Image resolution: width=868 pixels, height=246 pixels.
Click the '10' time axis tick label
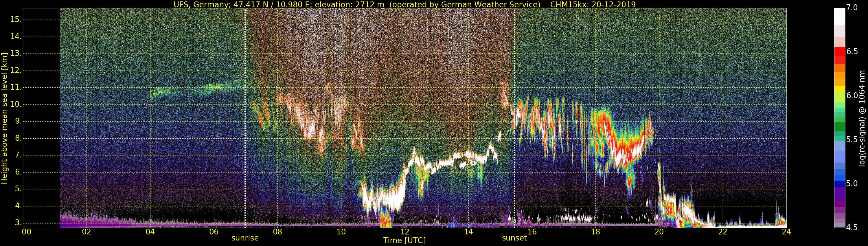pos(341,232)
